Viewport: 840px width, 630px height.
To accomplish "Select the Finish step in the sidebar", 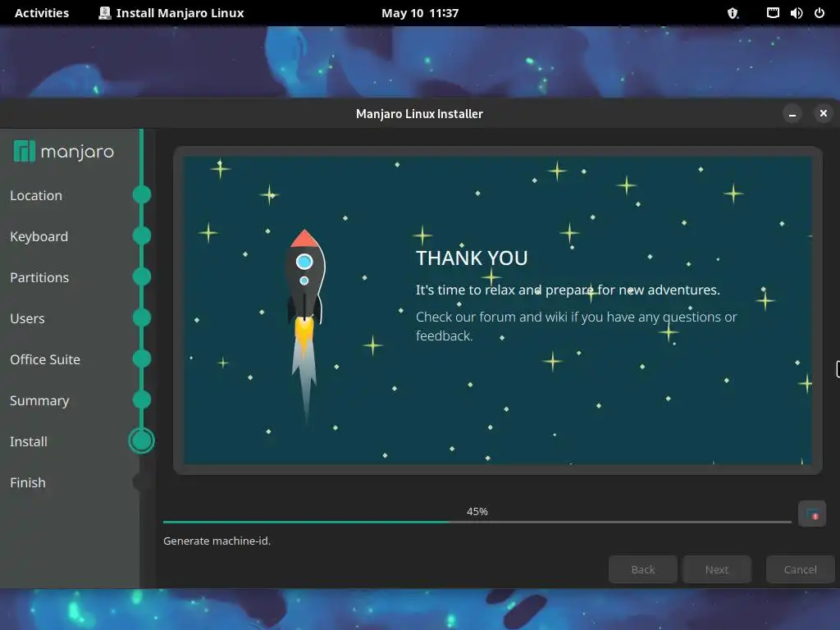I will pos(28,482).
